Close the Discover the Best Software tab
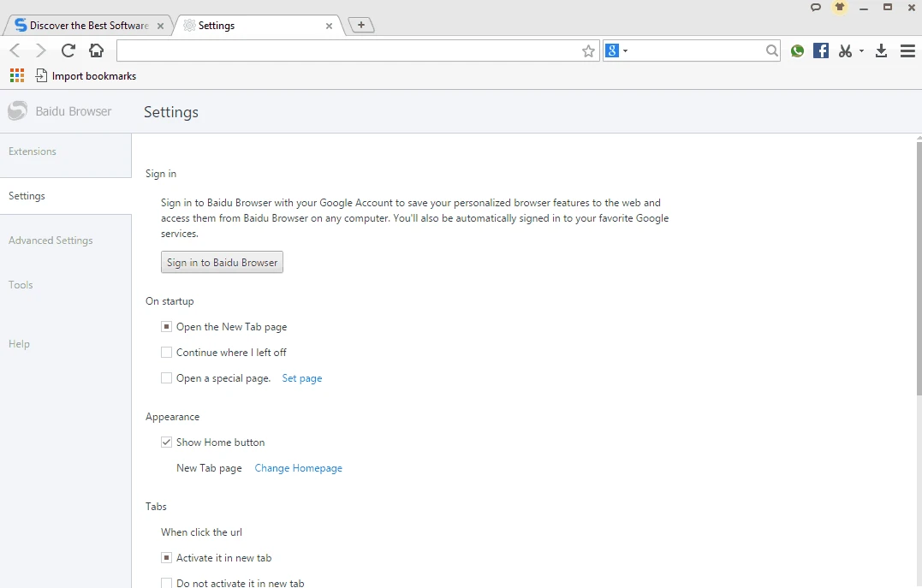This screenshot has width=922, height=588. [161, 26]
